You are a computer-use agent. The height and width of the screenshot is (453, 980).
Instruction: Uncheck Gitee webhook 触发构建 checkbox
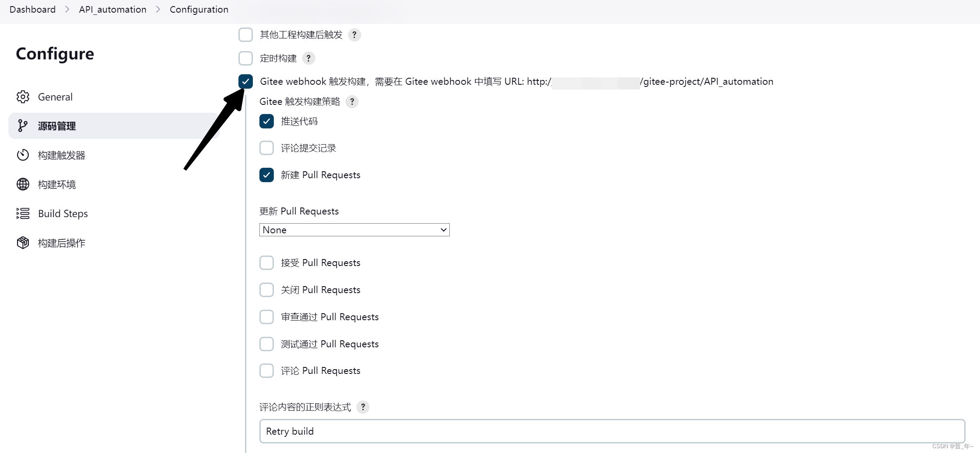pos(245,81)
